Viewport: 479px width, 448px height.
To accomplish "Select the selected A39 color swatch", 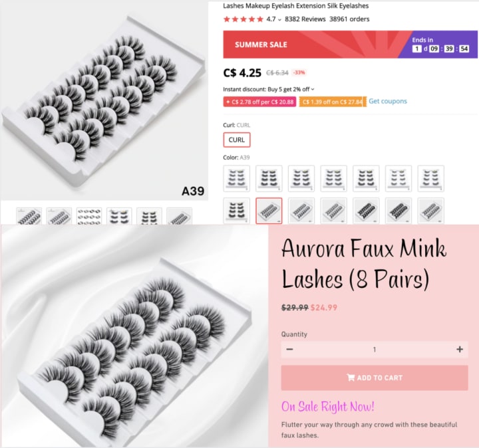I will pos(269,211).
